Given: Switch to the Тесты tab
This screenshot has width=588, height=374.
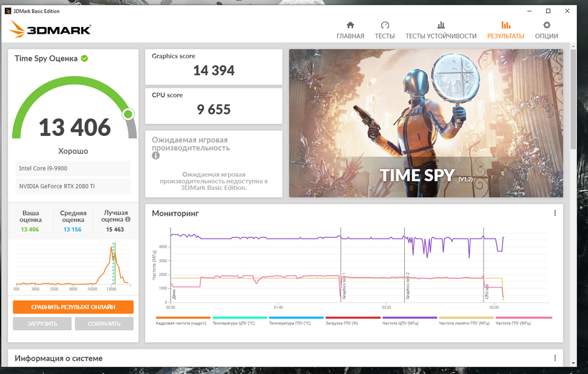Looking at the screenshot, I should [x=385, y=30].
